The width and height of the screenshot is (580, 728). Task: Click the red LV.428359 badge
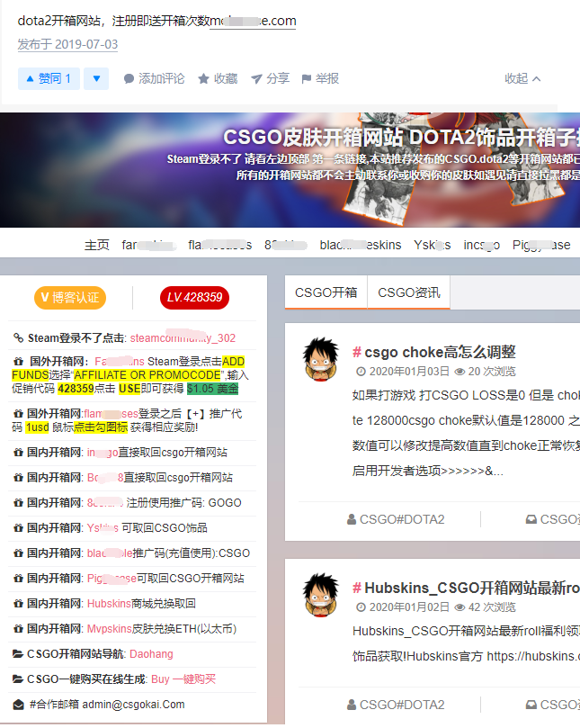tap(194, 298)
